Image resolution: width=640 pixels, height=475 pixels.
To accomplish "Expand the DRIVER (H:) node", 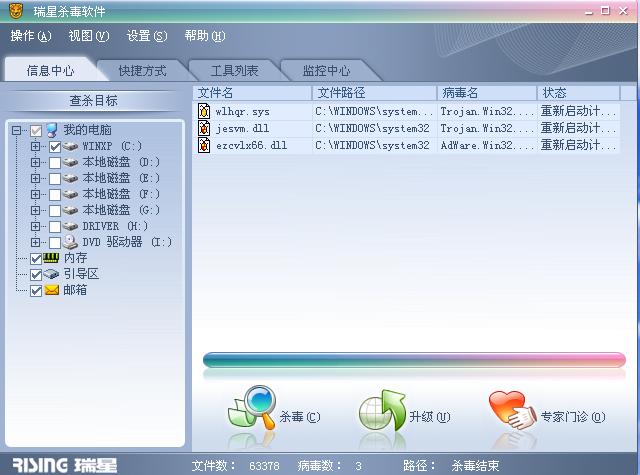I will [x=36, y=226].
